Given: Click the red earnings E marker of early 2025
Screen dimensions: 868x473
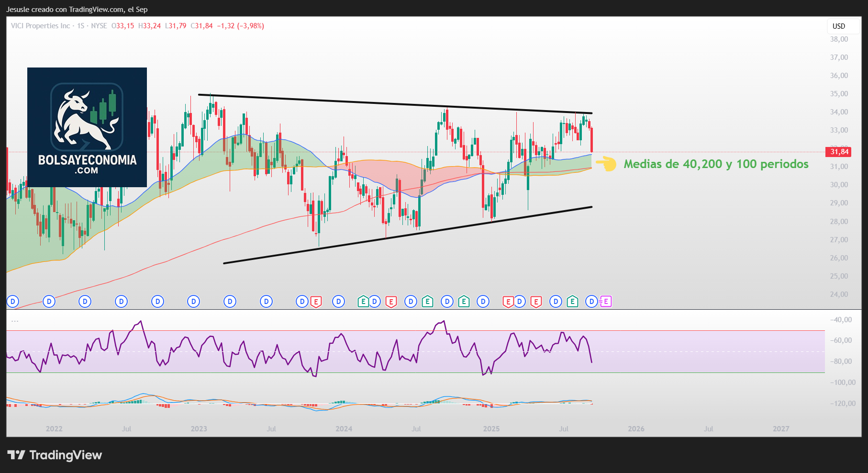Looking at the screenshot, I should pos(508,302).
